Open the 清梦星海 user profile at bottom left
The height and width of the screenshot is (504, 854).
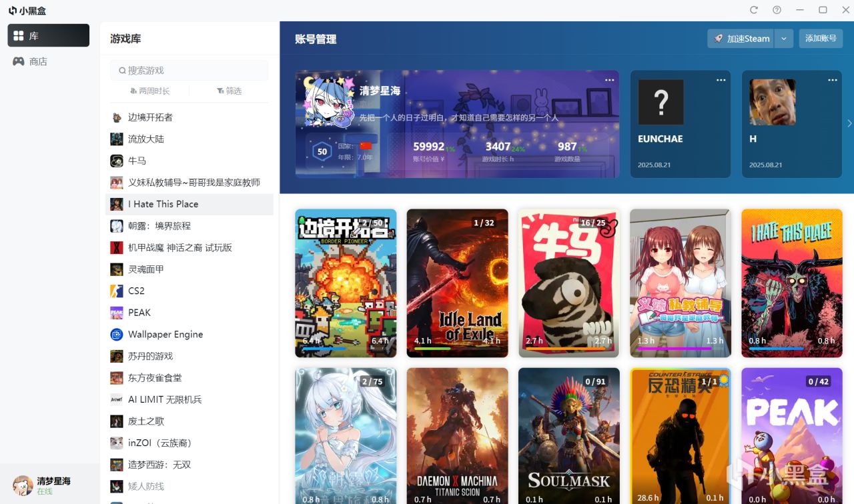[x=49, y=485]
